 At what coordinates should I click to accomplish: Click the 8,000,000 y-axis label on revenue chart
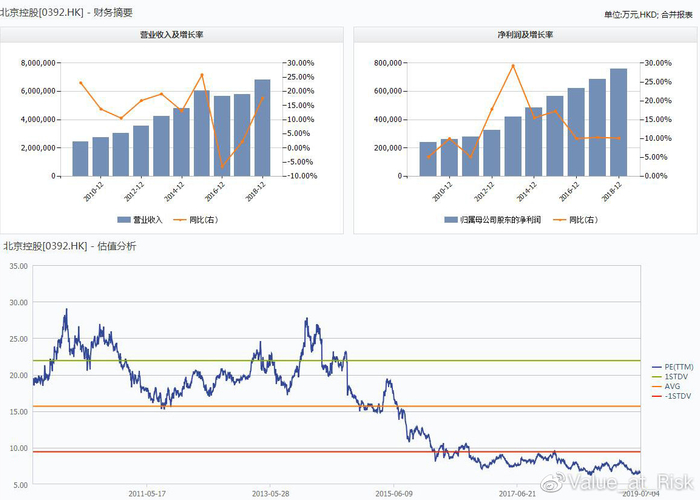[x=38, y=63]
